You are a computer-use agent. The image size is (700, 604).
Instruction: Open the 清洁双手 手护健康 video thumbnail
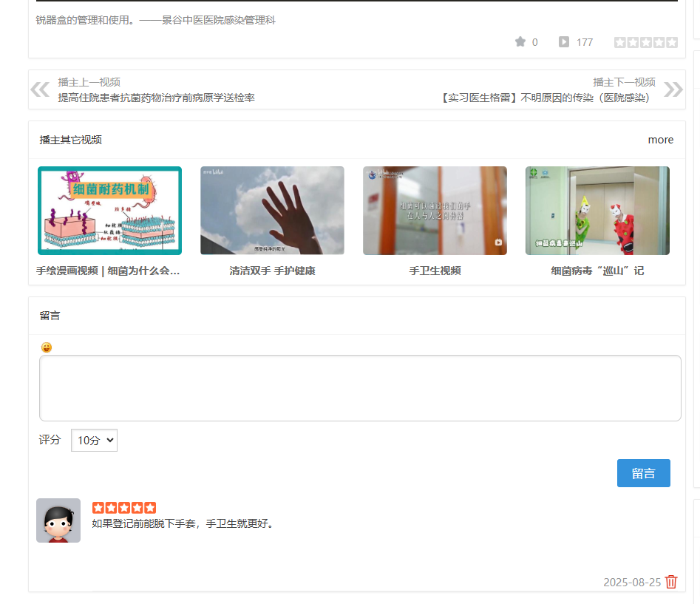pyautogui.click(x=272, y=210)
